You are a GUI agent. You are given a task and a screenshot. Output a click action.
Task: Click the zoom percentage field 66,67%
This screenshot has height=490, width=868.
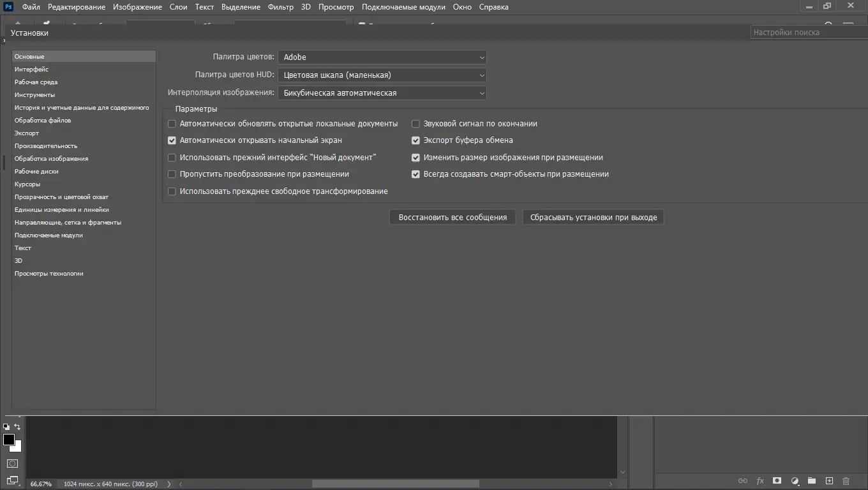[x=41, y=484]
